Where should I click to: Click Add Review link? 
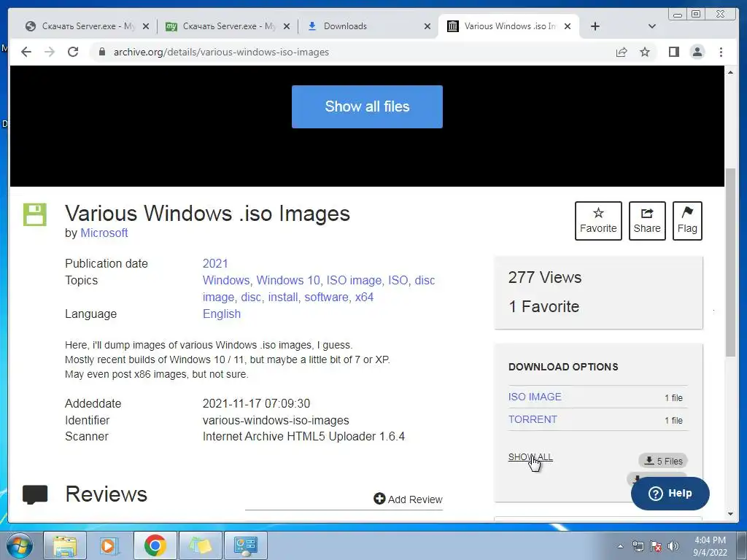pyautogui.click(x=408, y=499)
